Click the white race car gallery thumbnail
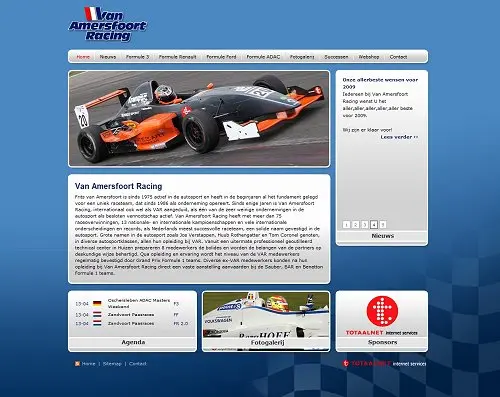The image size is (500, 397). click(x=266, y=314)
